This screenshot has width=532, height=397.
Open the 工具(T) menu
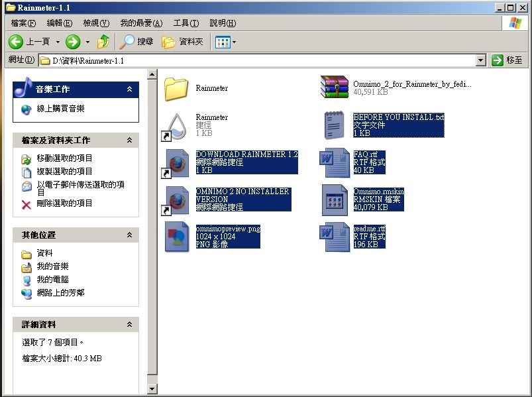point(186,23)
